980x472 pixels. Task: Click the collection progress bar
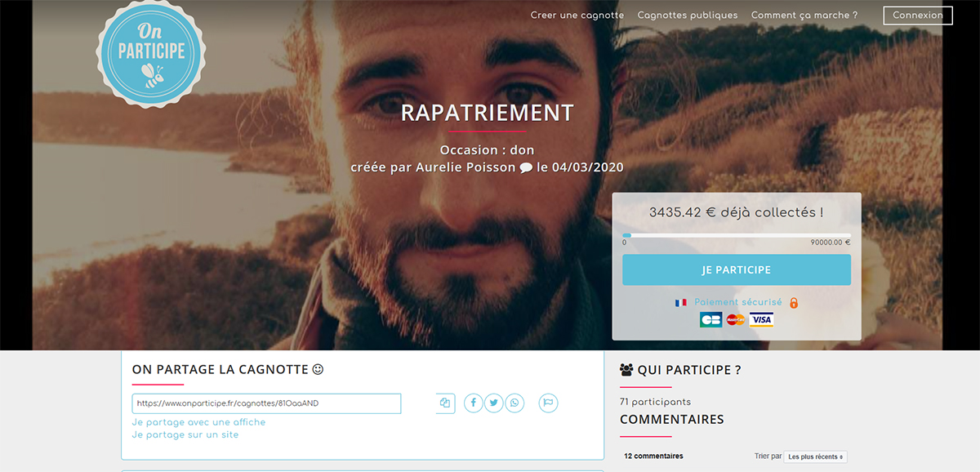coord(737,235)
